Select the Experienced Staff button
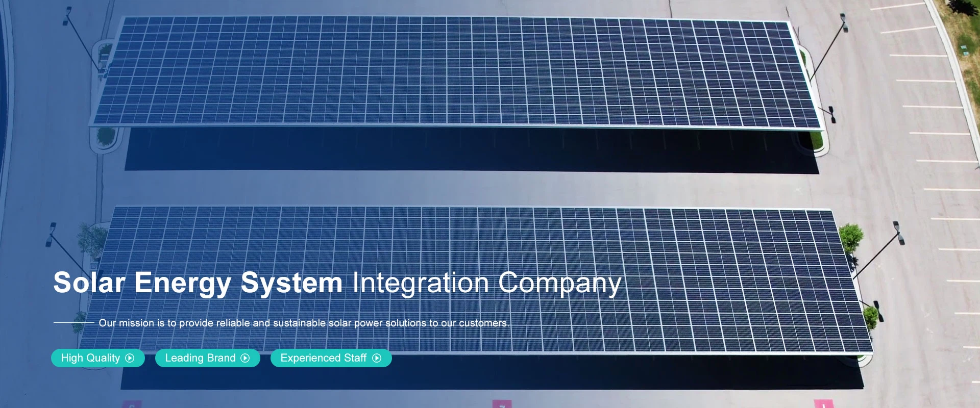Image resolution: width=980 pixels, height=408 pixels. point(324,358)
